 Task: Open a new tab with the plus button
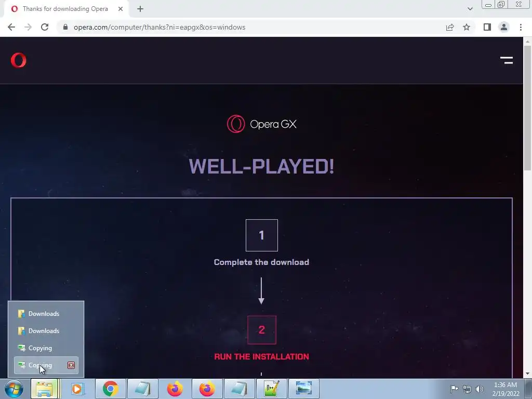[x=140, y=9]
